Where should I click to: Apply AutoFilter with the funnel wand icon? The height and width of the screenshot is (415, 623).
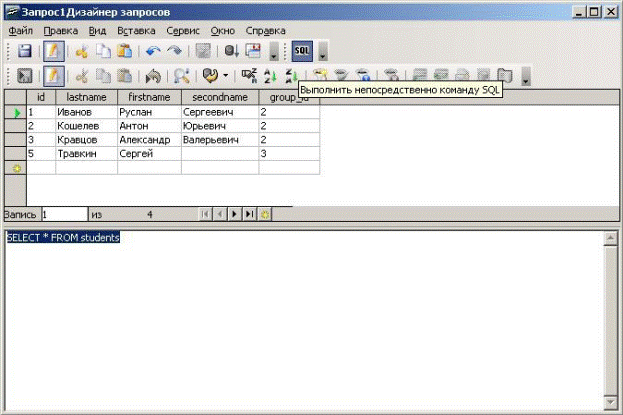point(320,74)
